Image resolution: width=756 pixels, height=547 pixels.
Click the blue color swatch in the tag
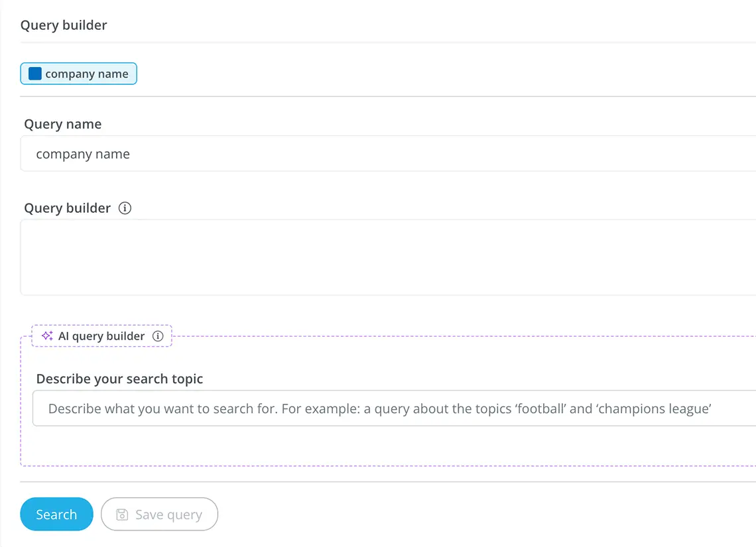point(35,74)
